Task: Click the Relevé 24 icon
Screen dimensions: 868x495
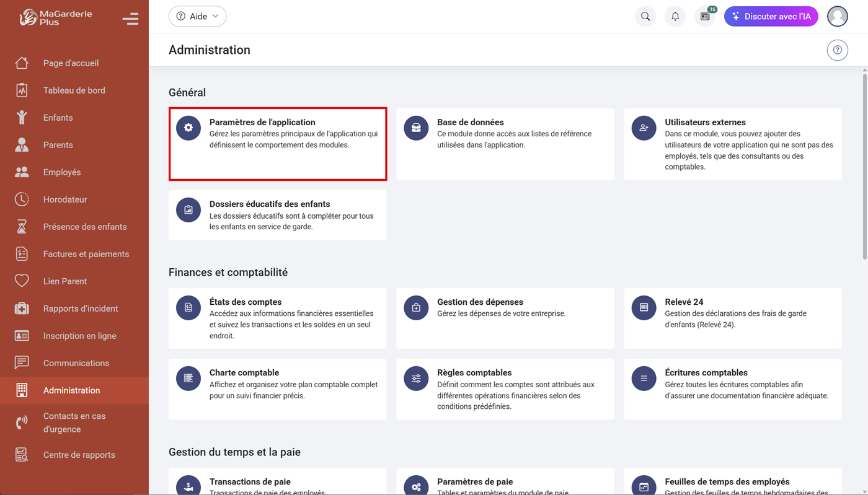Action: coord(644,307)
